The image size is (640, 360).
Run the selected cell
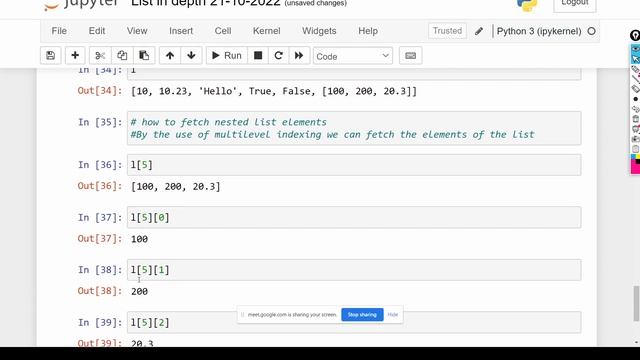point(227,56)
